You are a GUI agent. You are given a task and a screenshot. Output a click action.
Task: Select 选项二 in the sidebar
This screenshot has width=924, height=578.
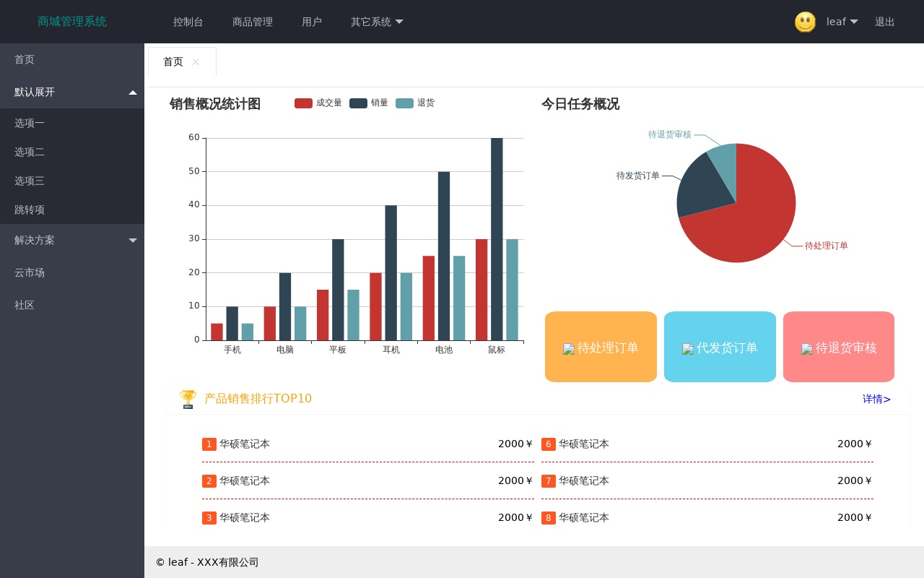(x=72, y=152)
